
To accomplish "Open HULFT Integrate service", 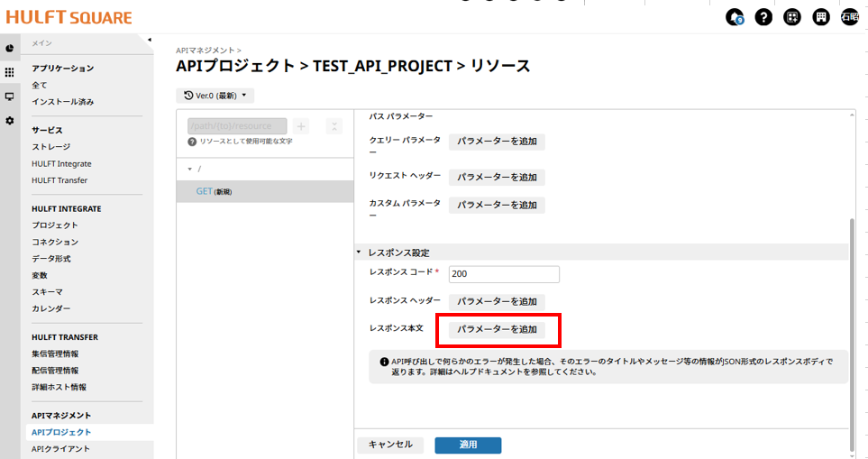I will [61, 164].
